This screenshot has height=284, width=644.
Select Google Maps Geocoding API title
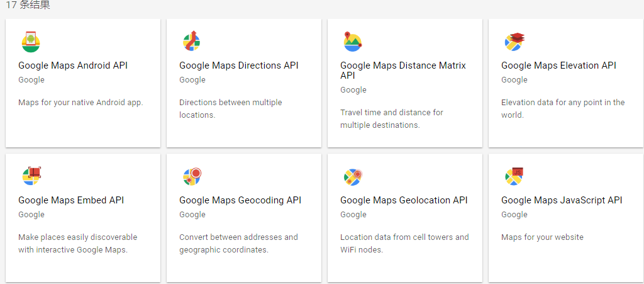[240, 201]
